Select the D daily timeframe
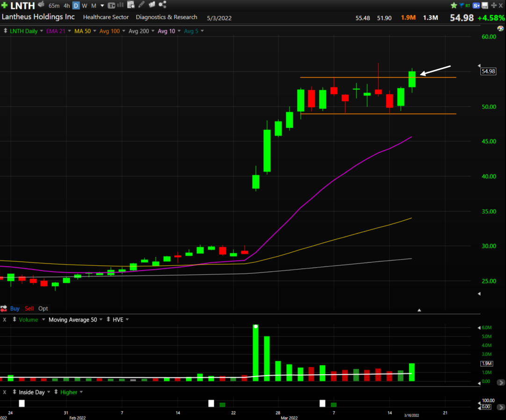The height and width of the screenshot is (420, 506). (76, 6)
